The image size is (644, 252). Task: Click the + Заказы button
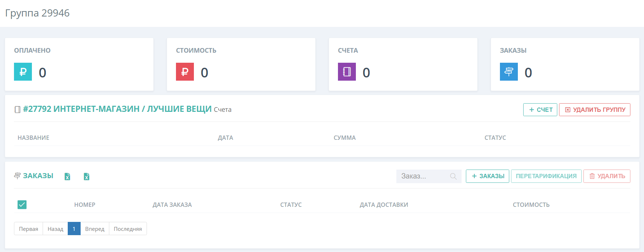[x=487, y=176]
